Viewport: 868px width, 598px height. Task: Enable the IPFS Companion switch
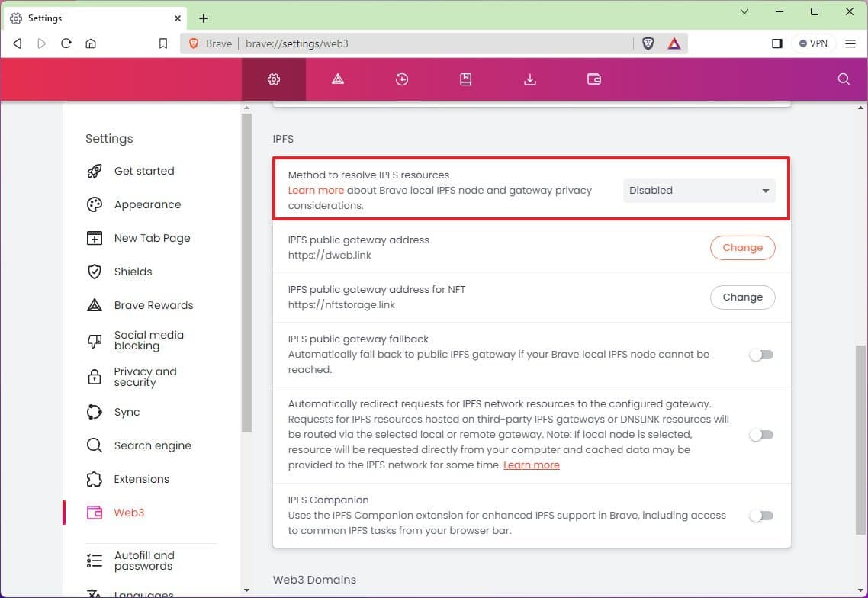click(760, 516)
